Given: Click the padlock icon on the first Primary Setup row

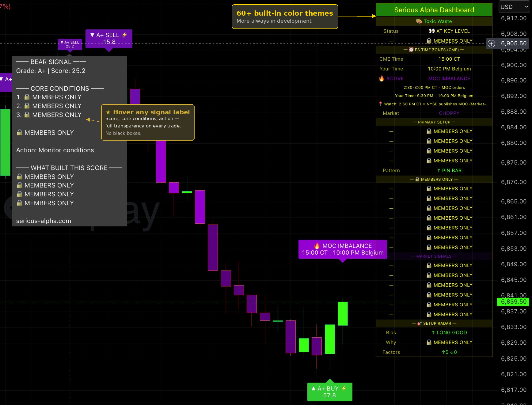Looking at the screenshot, I should (x=429, y=131).
